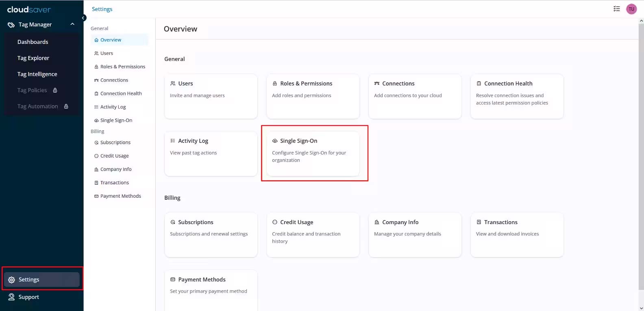The width and height of the screenshot is (644, 311).
Task: Open Tag Explorer in sidebar
Action: point(33,58)
